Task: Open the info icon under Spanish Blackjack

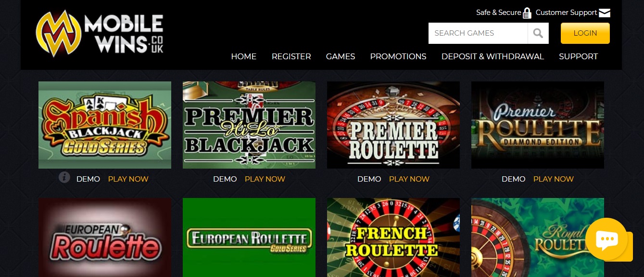Action: coord(64,178)
